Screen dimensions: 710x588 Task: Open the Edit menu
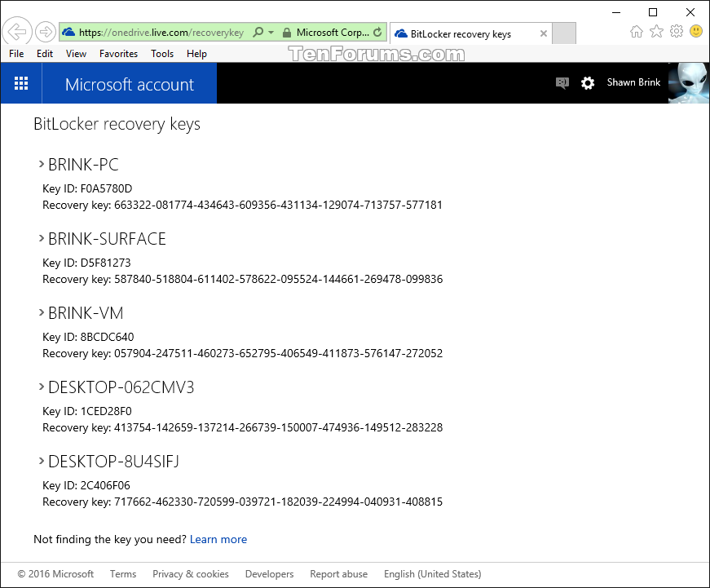45,54
